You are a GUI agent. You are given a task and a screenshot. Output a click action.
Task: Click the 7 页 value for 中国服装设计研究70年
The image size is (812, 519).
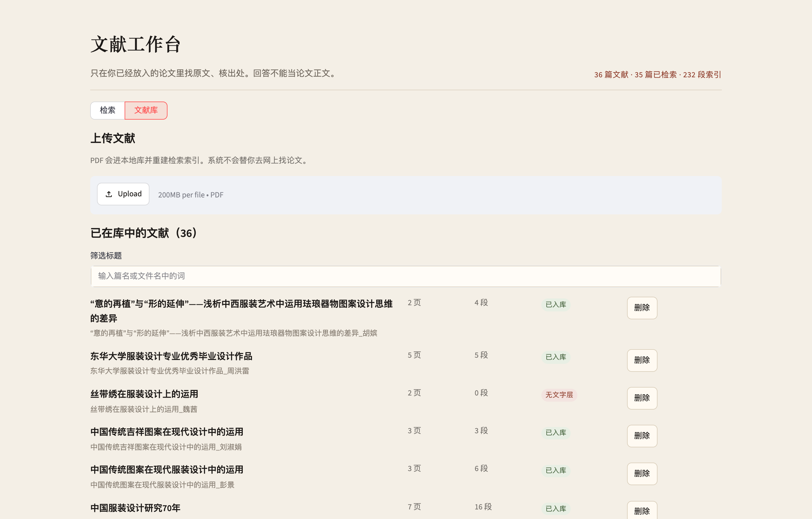[414, 507]
